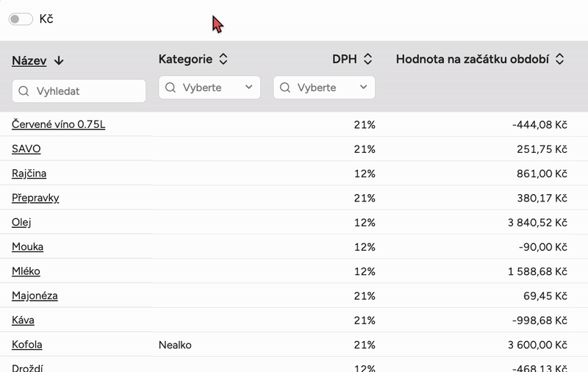Click the Název sort arrow icon
The height and width of the screenshot is (372, 588).
point(60,61)
